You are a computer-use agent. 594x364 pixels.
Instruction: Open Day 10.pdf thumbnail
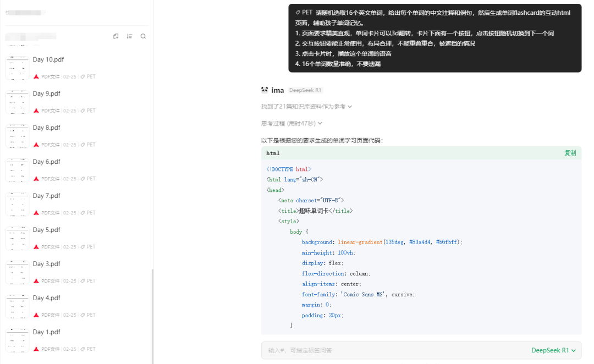pos(18,68)
